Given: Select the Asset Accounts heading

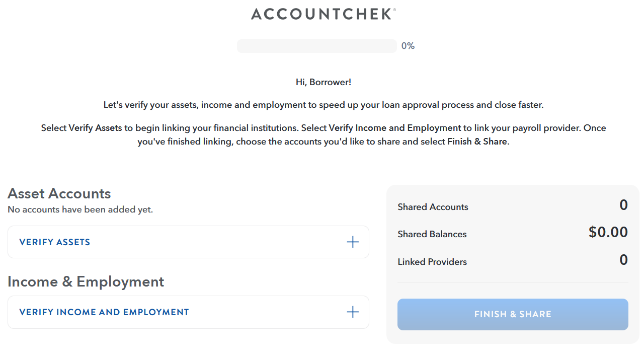Looking at the screenshot, I should [59, 193].
